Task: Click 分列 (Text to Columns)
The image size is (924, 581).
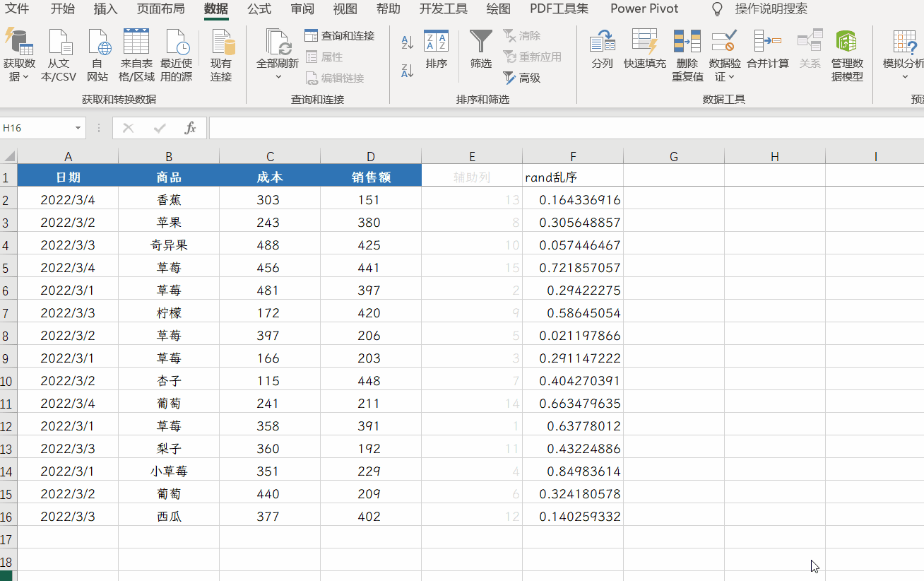Action: click(603, 49)
